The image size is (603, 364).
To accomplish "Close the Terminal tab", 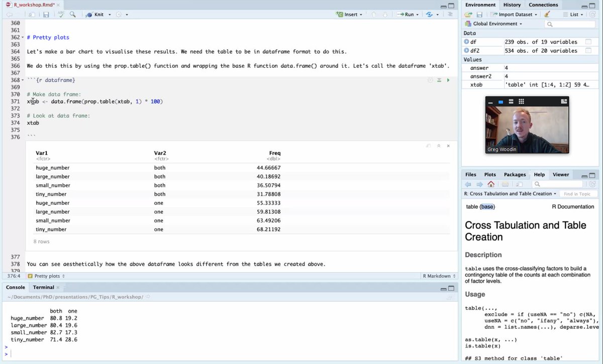I will point(58,288).
